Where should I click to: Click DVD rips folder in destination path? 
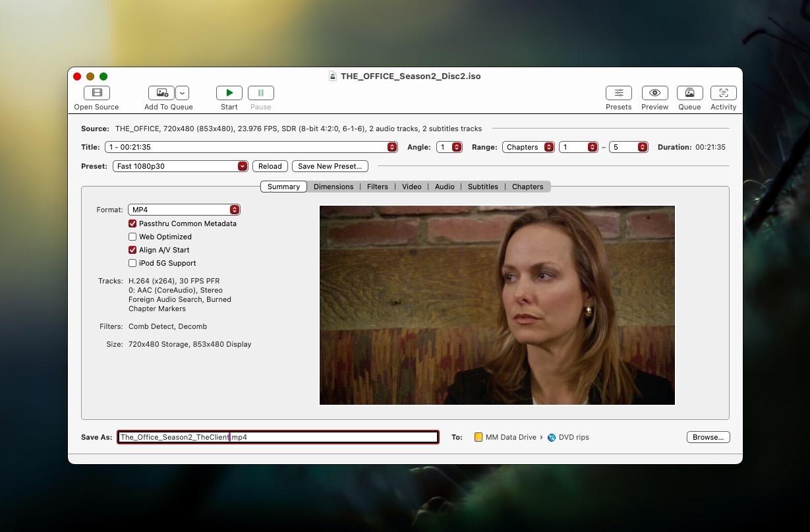(x=568, y=437)
